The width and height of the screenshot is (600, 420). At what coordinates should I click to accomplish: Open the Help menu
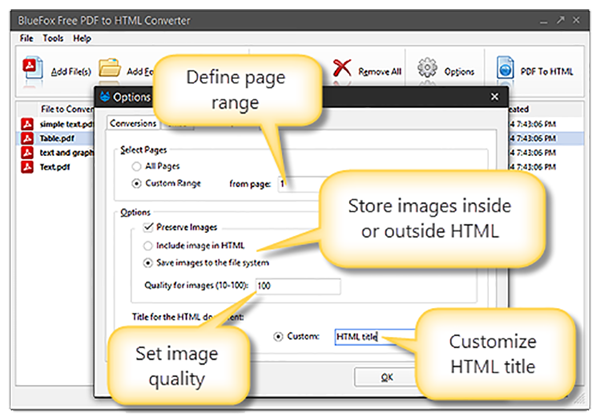(x=81, y=38)
